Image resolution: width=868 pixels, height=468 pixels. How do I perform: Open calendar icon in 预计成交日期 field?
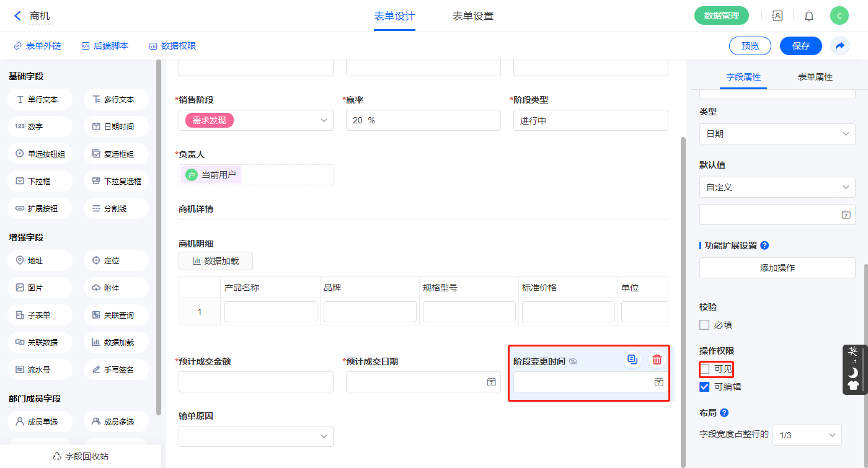point(491,382)
